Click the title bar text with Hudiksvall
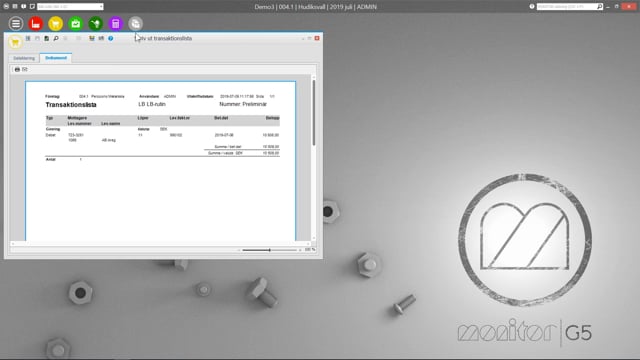 316,7
